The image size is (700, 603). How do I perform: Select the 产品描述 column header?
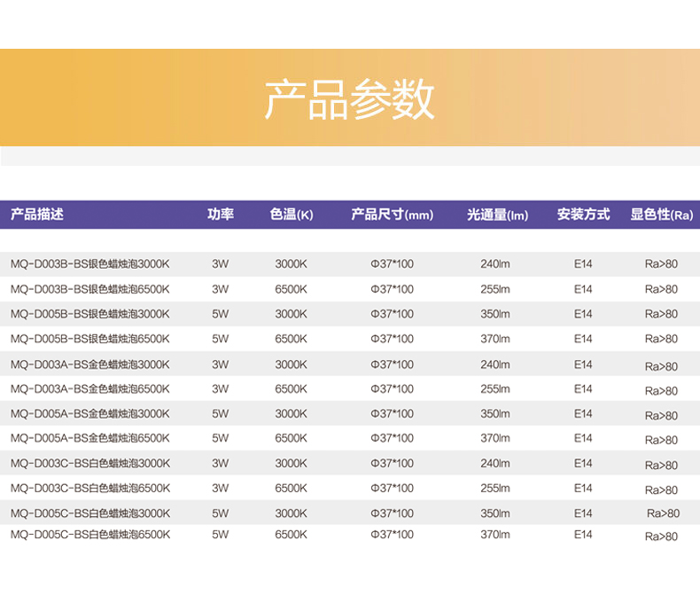37,215
